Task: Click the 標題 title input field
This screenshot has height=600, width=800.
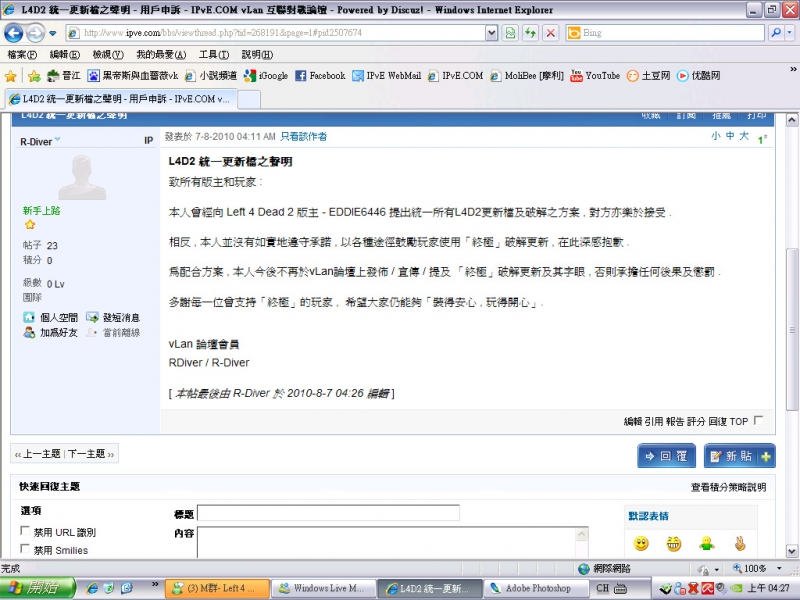Action: coord(329,513)
